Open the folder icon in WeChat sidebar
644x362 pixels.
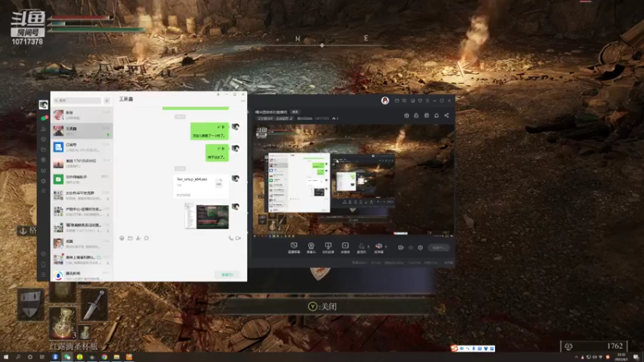43,150
